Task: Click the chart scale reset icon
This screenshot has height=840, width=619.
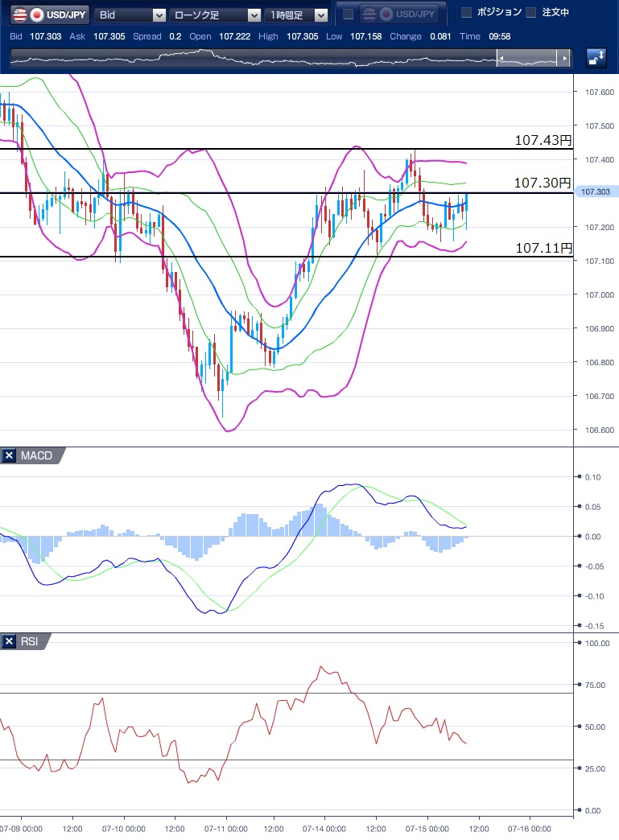Action: click(x=596, y=58)
